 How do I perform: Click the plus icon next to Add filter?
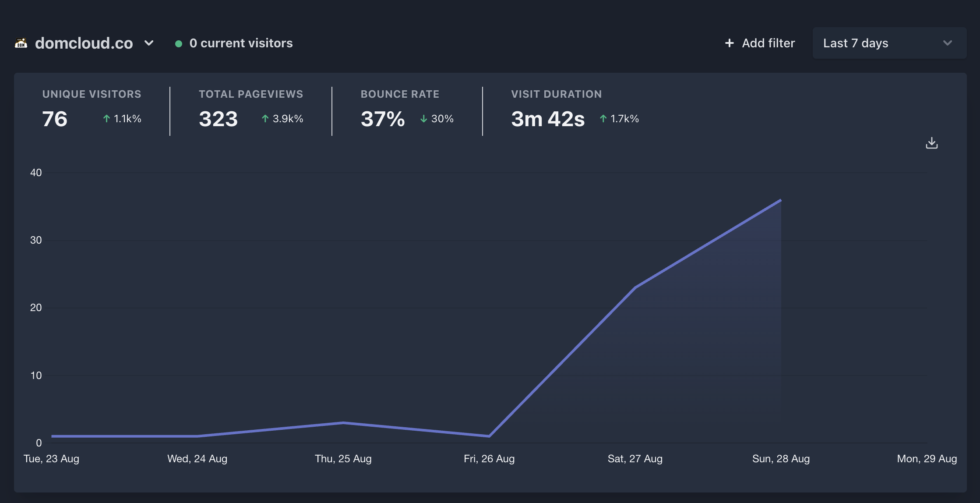729,43
